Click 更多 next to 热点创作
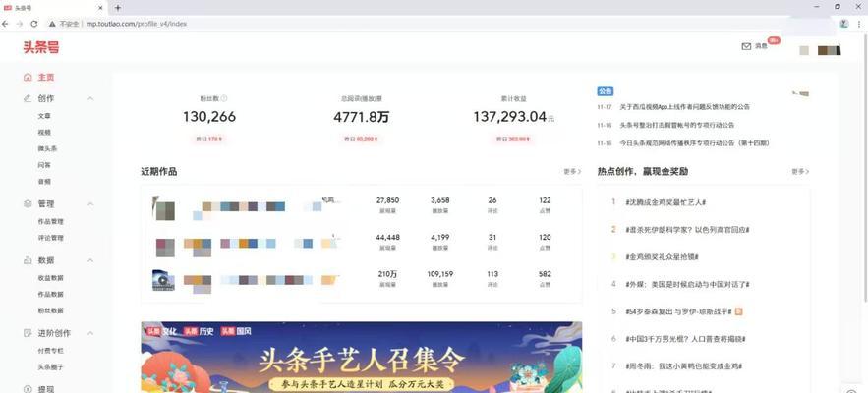 click(x=800, y=172)
